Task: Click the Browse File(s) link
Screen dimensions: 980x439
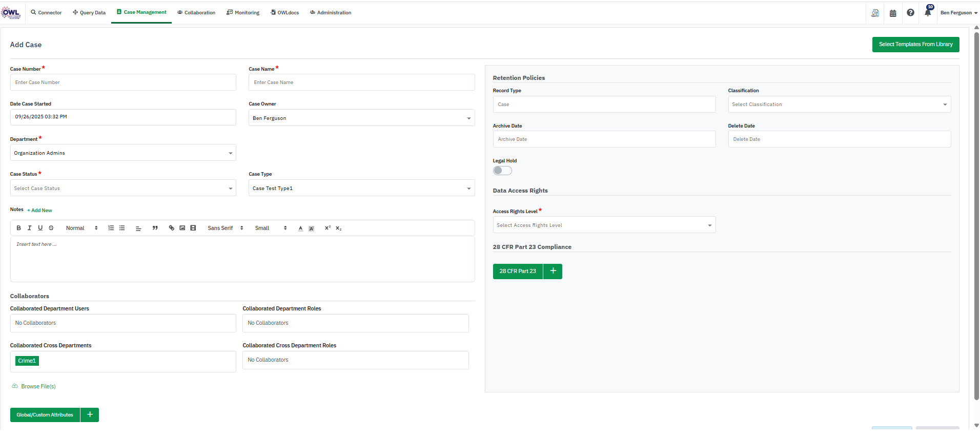Action: (x=38, y=386)
